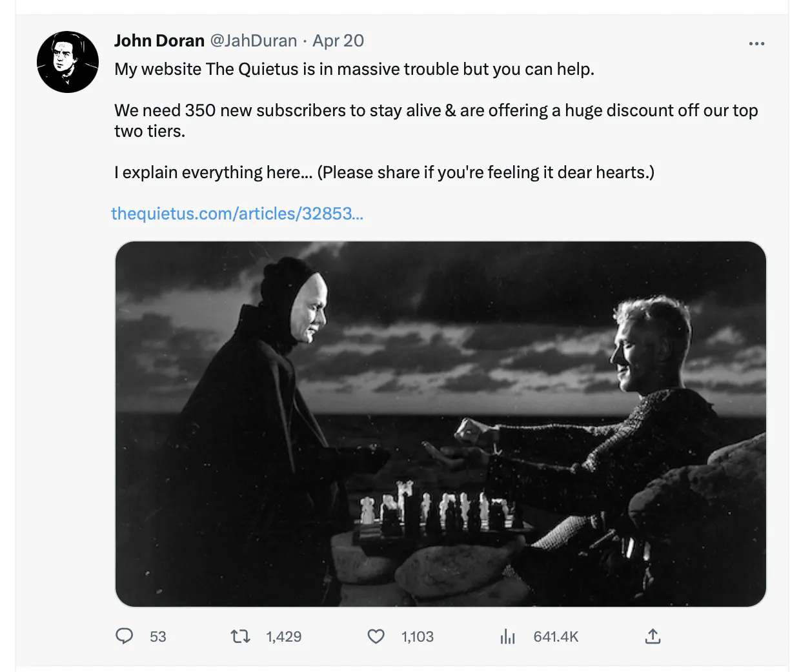Click the 641.4K view count
Viewport: 810px width, 672px height.
click(556, 636)
